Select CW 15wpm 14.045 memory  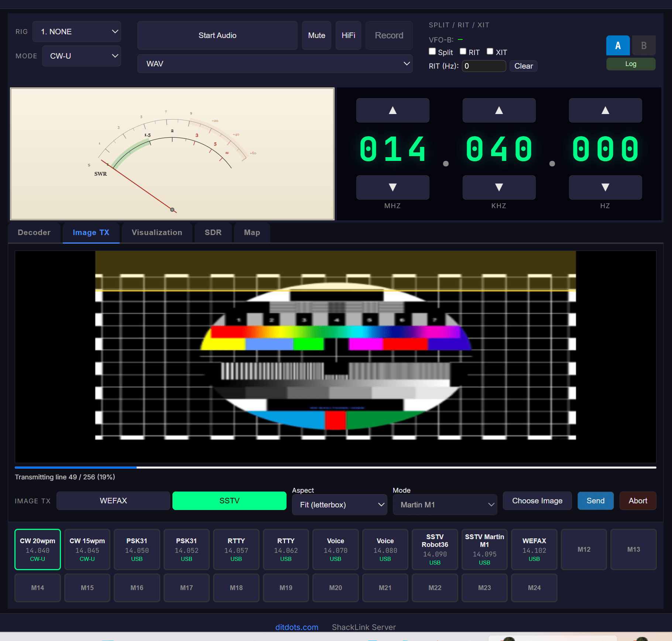point(87,549)
